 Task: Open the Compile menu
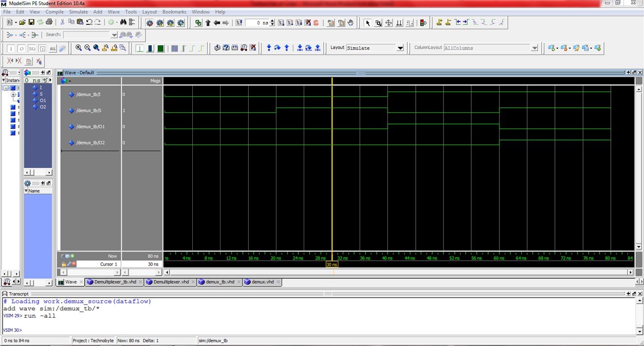(54, 12)
